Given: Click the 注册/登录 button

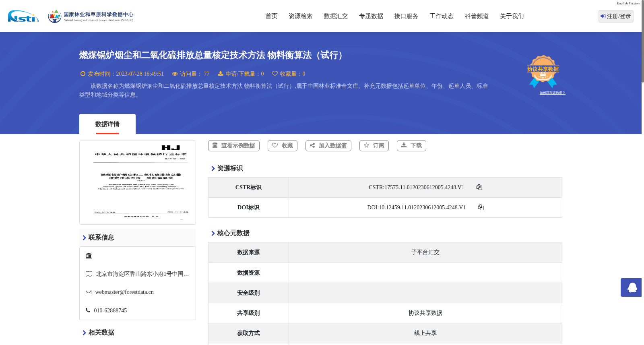Looking at the screenshot, I should [616, 16].
